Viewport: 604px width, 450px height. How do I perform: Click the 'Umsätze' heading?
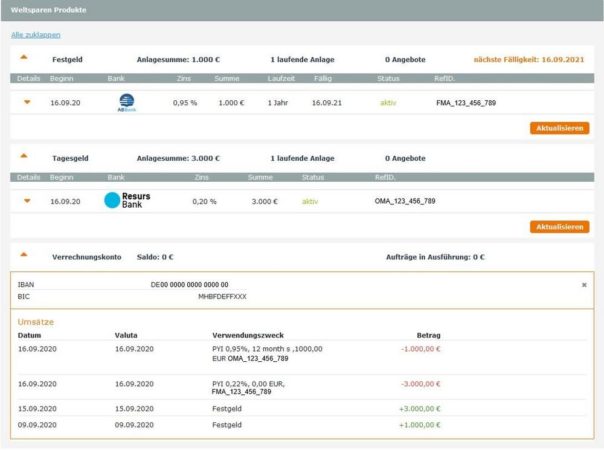pyautogui.click(x=36, y=322)
